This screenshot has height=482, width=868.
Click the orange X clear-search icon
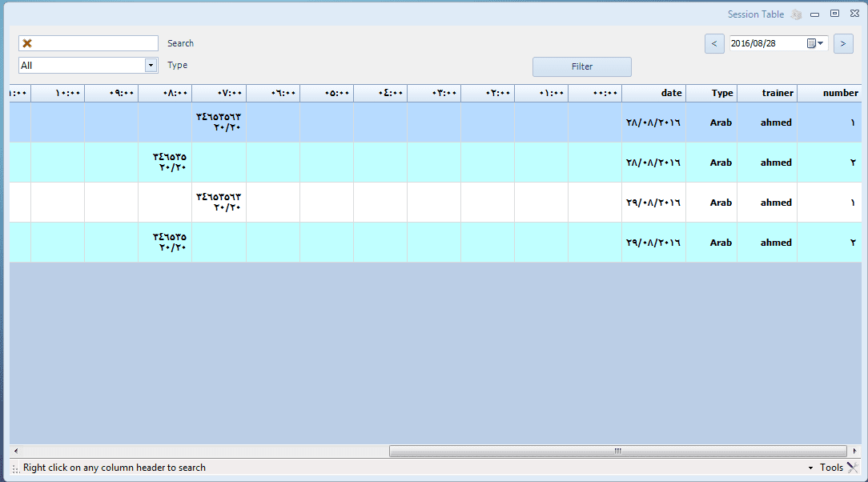(x=27, y=43)
